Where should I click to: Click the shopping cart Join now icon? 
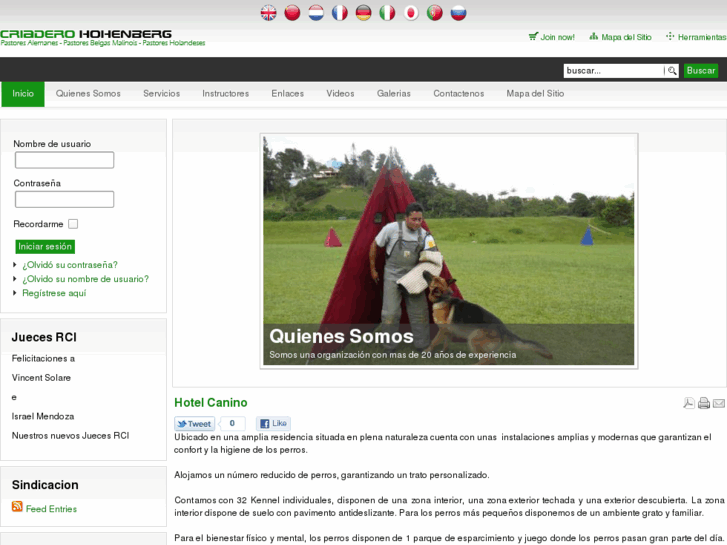pos(533,37)
